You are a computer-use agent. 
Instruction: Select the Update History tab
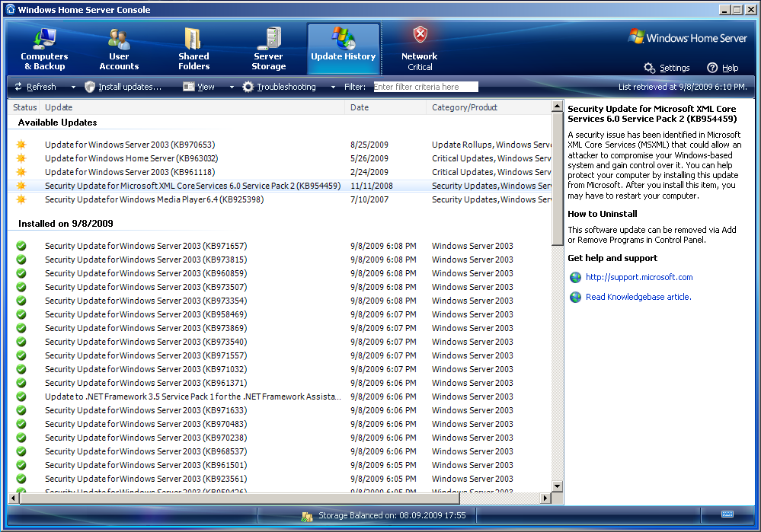point(343,49)
